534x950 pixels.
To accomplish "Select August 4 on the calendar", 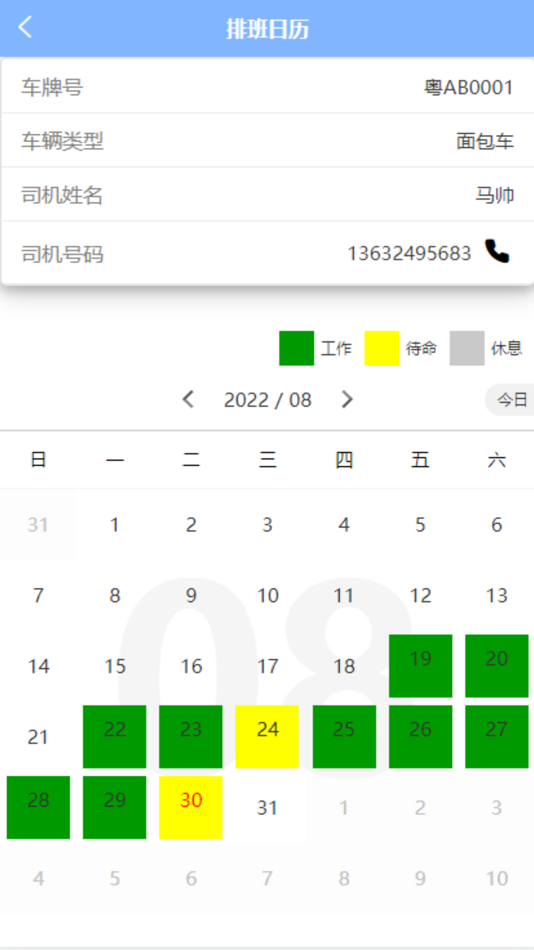I will 344,524.
